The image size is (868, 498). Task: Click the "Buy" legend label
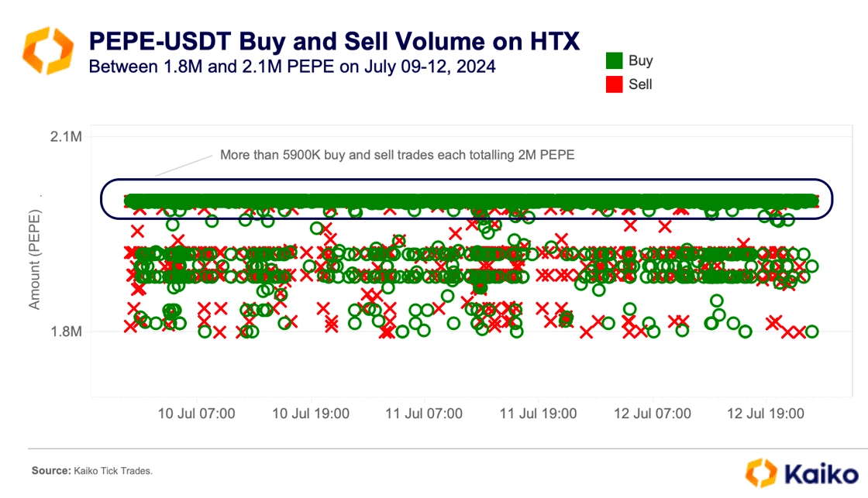pos(640,60)
